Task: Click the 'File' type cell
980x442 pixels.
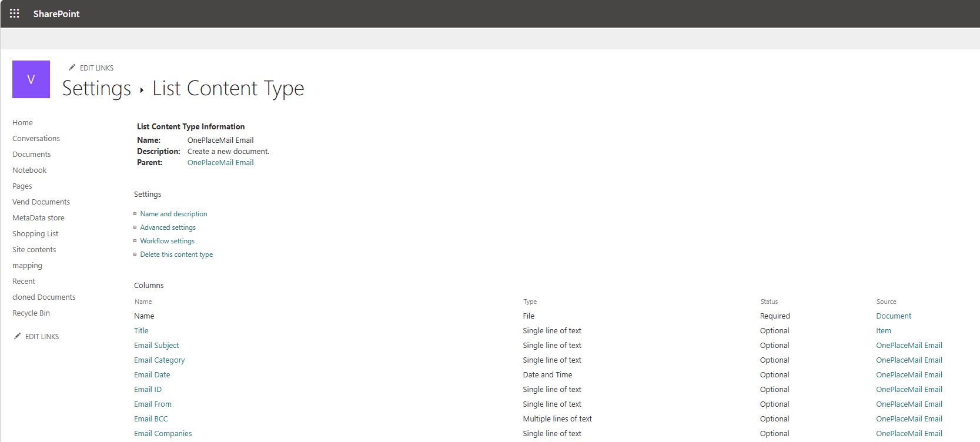Action: [529, 316]
